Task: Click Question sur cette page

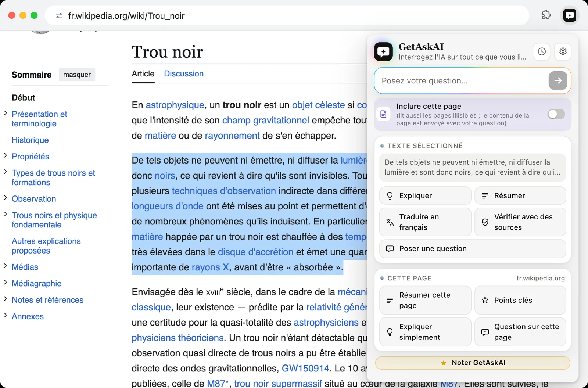Action: coord(520,332)
